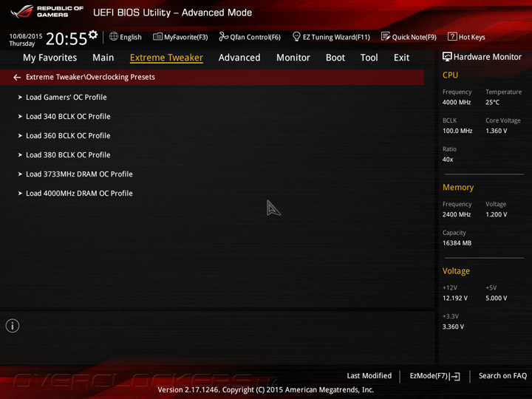Click Memory voltage value 1.200 V

click(497, 214)
